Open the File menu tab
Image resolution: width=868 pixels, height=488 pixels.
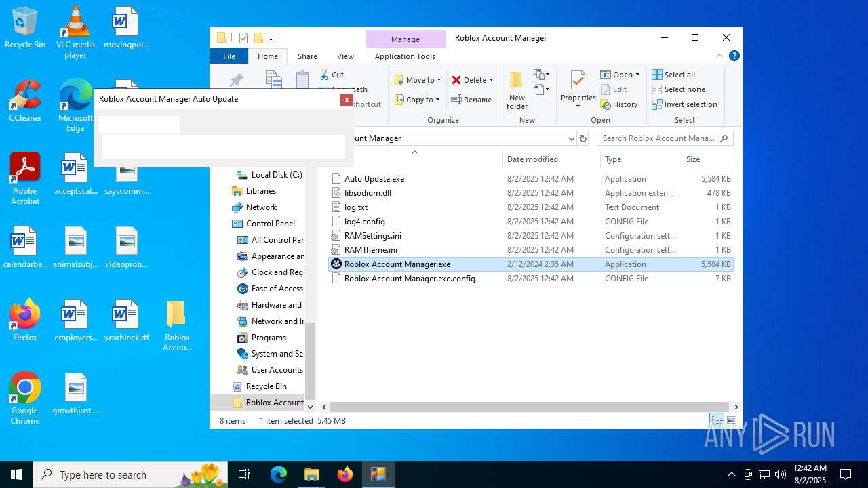point(229,56)
